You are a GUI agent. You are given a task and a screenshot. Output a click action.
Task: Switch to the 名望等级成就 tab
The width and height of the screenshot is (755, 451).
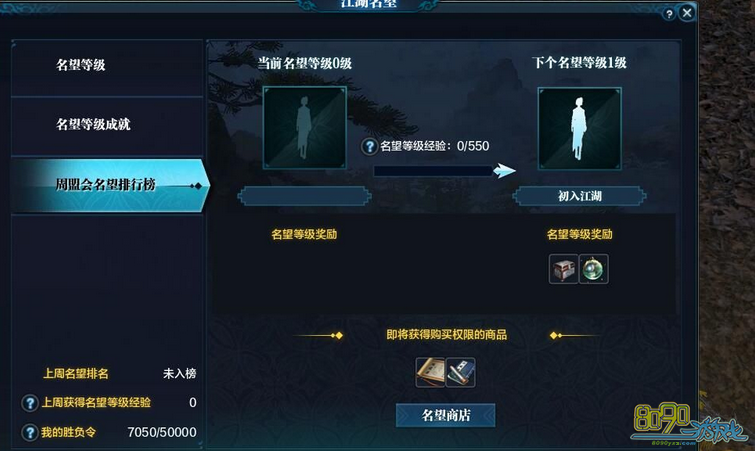107,126
